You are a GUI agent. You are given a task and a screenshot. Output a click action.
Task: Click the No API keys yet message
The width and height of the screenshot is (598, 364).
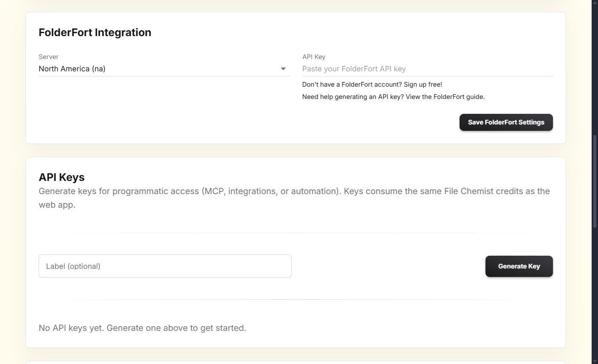click(x=142, y=328)
